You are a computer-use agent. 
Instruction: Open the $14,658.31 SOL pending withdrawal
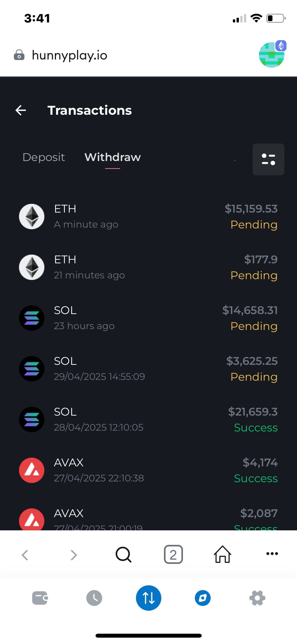pyautogui.click(x=148, y=318)
